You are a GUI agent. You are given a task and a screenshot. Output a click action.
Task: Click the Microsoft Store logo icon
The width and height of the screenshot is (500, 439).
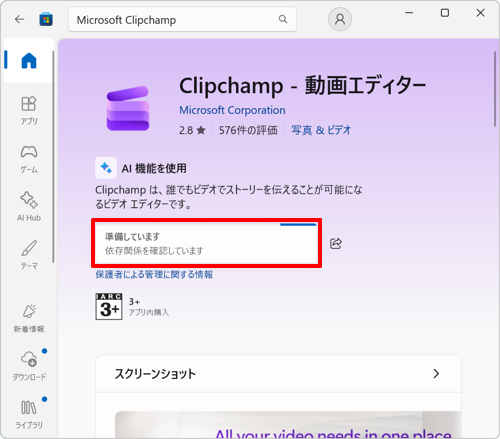(46, 19)
